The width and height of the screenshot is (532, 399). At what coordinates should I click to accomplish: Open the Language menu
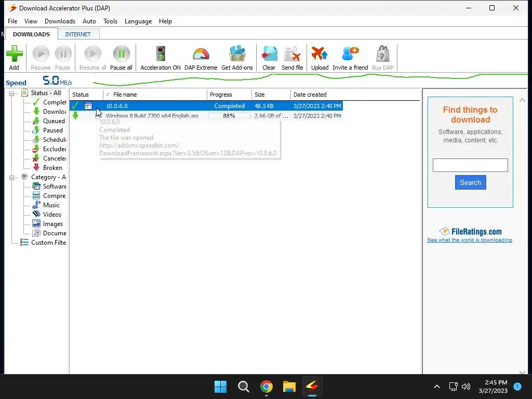(x=138, y=21)
